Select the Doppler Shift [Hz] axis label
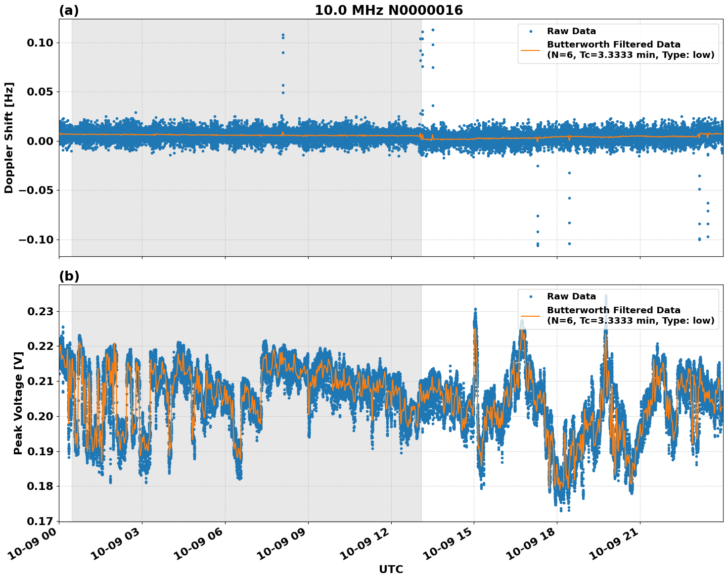Screen dimensions: 728x580 point(9,138)
